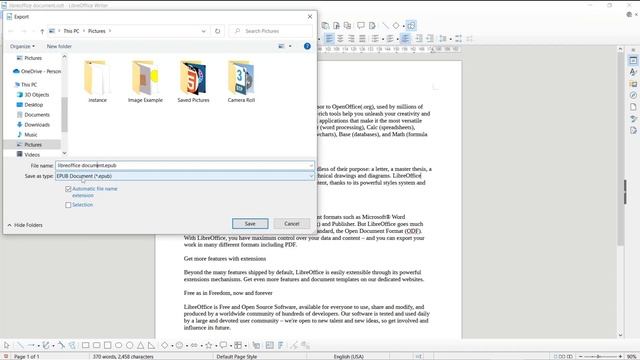Image resolution: width=640 pixels, height=360 pixels.
Task: Click the Increase Indent icon
Action: (419, 39)
